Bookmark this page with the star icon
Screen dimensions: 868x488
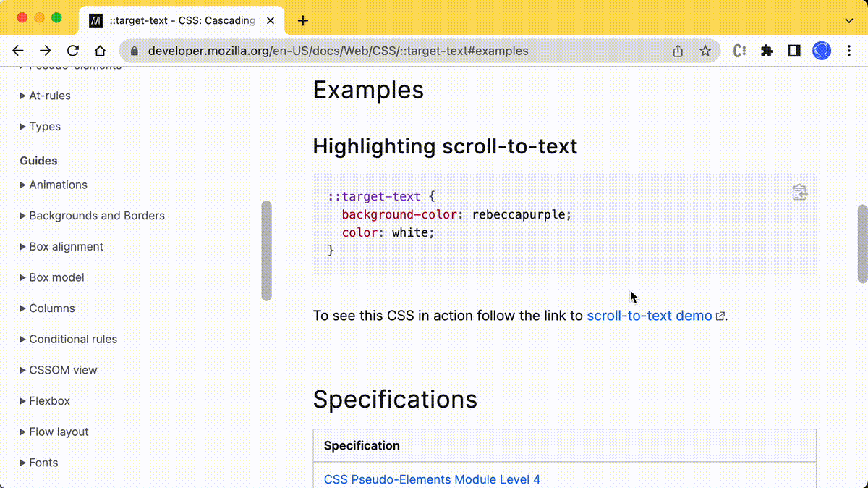705,51
